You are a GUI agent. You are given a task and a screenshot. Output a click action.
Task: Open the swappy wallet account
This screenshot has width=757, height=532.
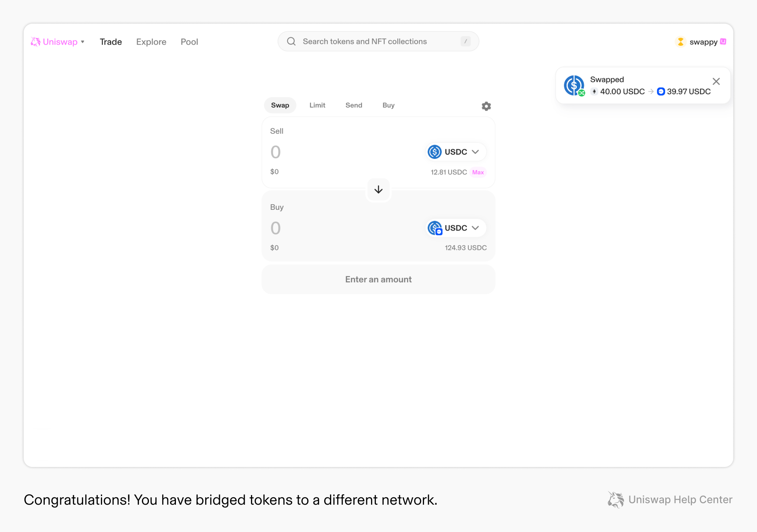(x=700, y=42)
